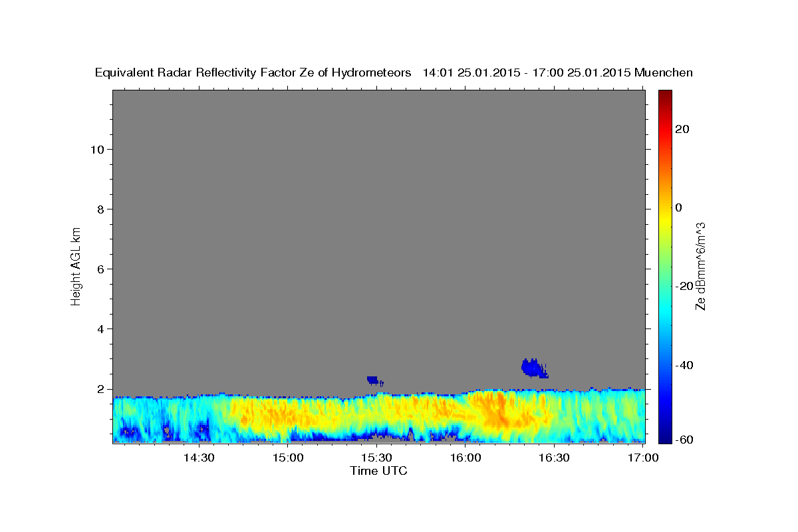The width and height of the screenshot is (798, 532).
Task: Click the date range '14:01 25.01.2015 - 17:00 25.01.2015'
Action: pos(527,72)
